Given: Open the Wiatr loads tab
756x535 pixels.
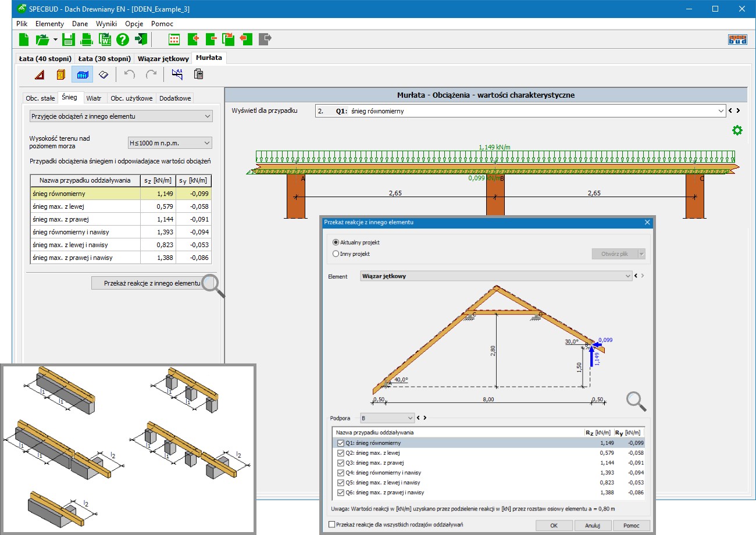Looking at the screenshot, I should coord(94,98).
